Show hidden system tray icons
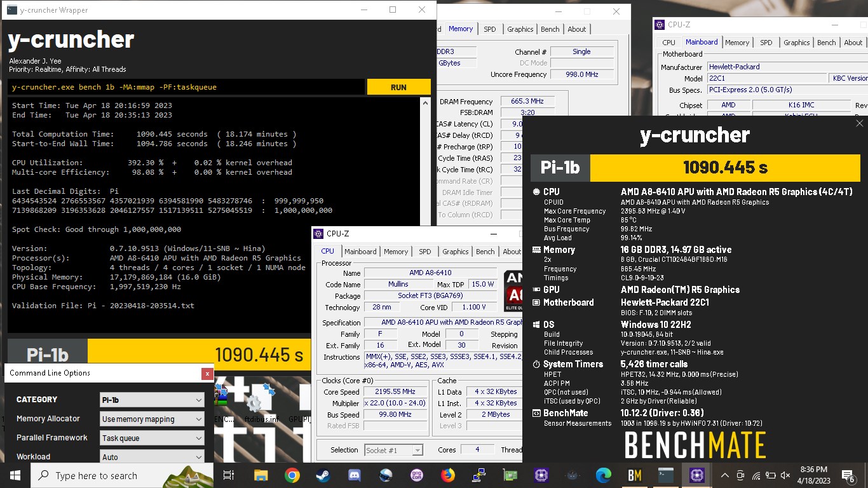The width and height of the screenshot is (868, 488). pyautogui.click(x=725, y=475)
